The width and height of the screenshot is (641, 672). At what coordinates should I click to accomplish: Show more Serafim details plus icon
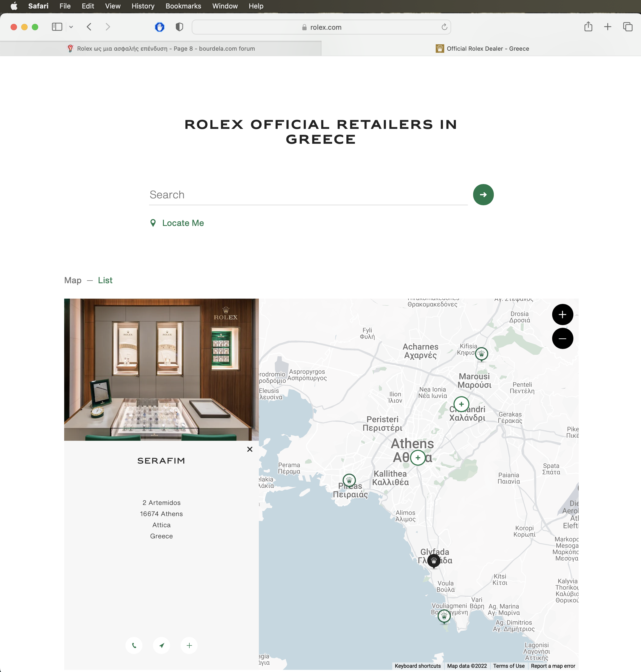click(x=189, y=645)
